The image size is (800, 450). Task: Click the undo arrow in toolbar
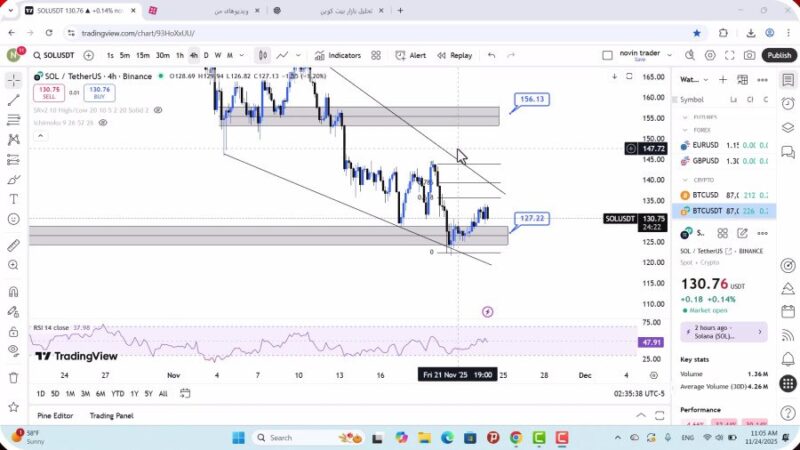point(491,56)
